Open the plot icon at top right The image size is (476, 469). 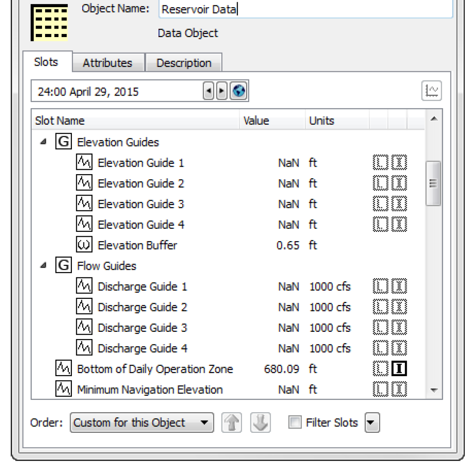[431, 91]
